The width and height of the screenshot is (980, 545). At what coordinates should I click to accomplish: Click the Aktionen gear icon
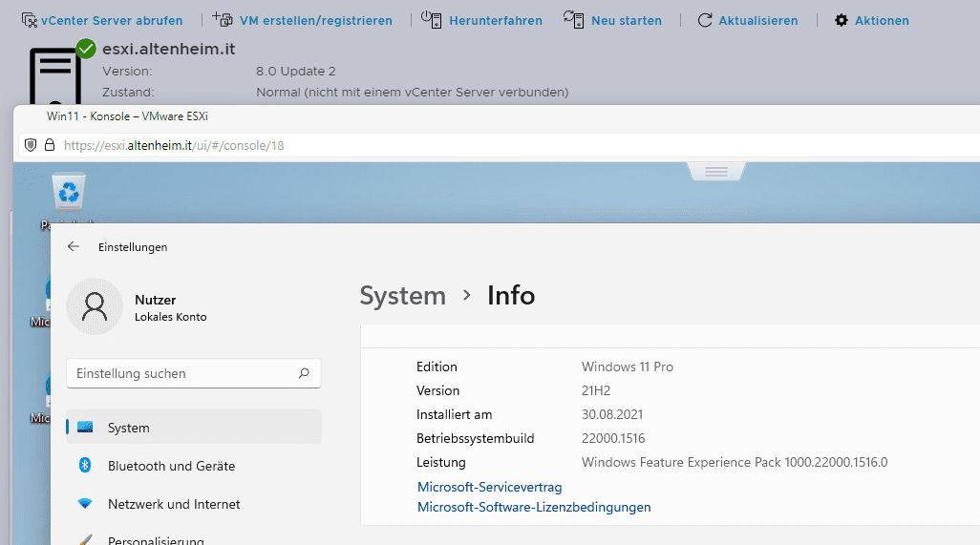[x=842, y=21]
